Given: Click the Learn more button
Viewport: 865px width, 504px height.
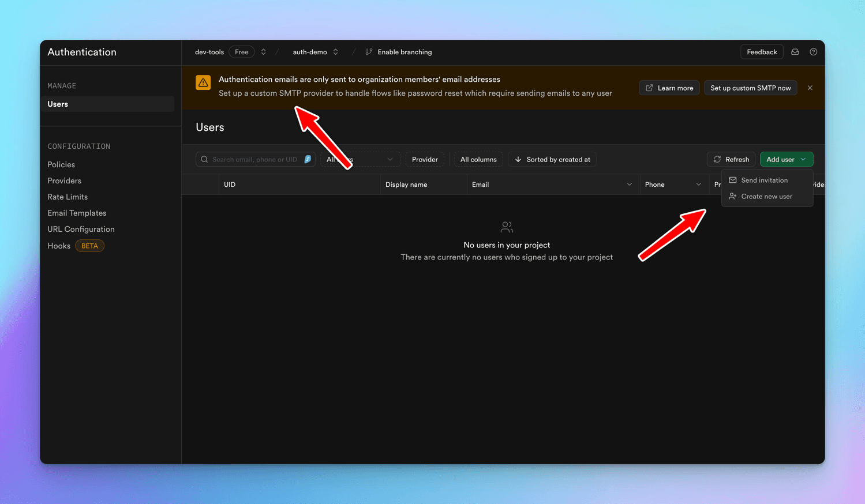Looking at the screenshot, I should click(669, 88).
